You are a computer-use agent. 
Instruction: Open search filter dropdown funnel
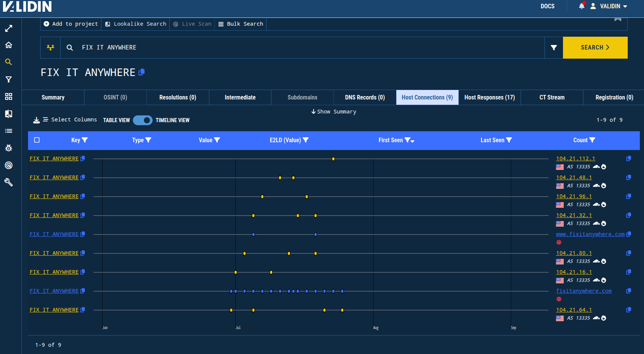pos(554,48)
